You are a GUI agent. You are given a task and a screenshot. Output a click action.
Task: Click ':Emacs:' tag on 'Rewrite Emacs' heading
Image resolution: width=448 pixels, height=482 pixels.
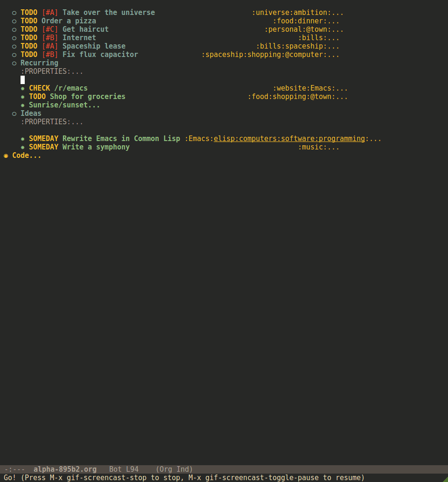coord(199,139)
